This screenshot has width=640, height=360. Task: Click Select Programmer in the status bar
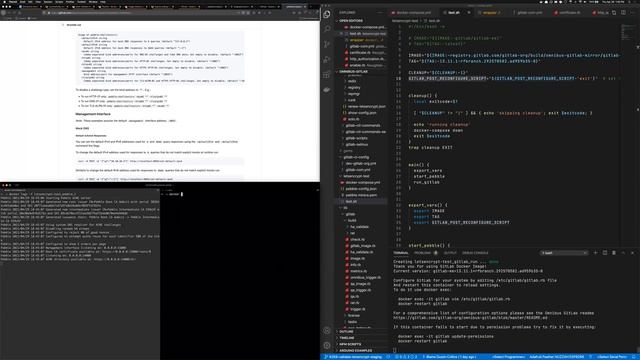[508, 357]
